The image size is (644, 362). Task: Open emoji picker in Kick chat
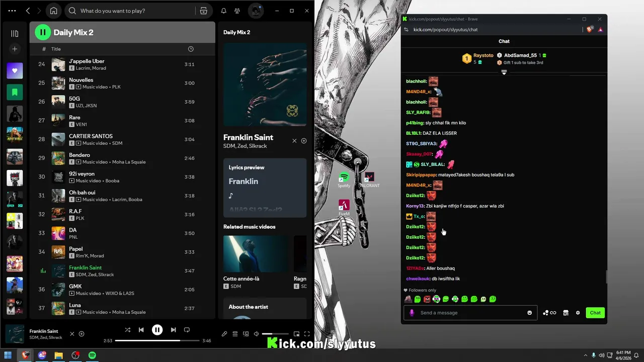click(529, 313)
